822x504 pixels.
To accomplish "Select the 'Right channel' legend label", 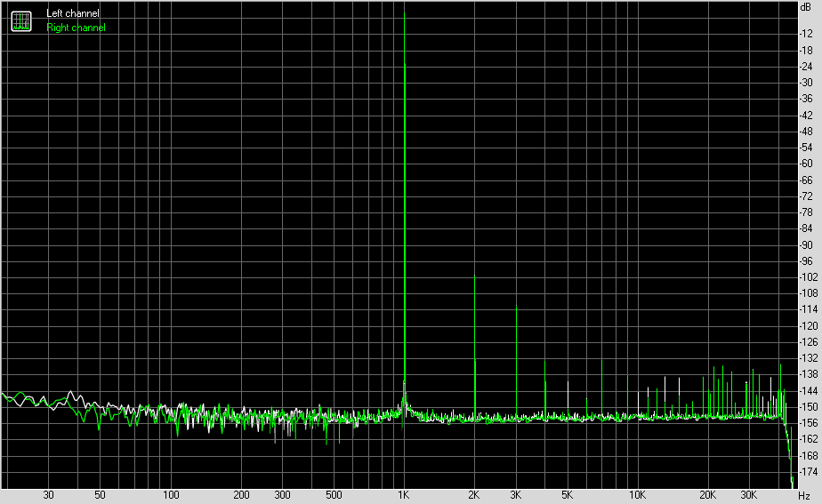I will [x=76, y=28].
